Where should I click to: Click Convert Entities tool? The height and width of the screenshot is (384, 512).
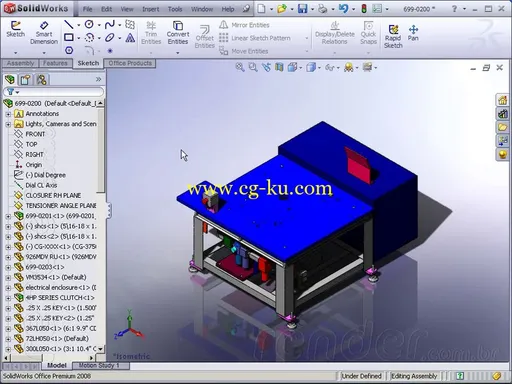click(x=178, y=33)
